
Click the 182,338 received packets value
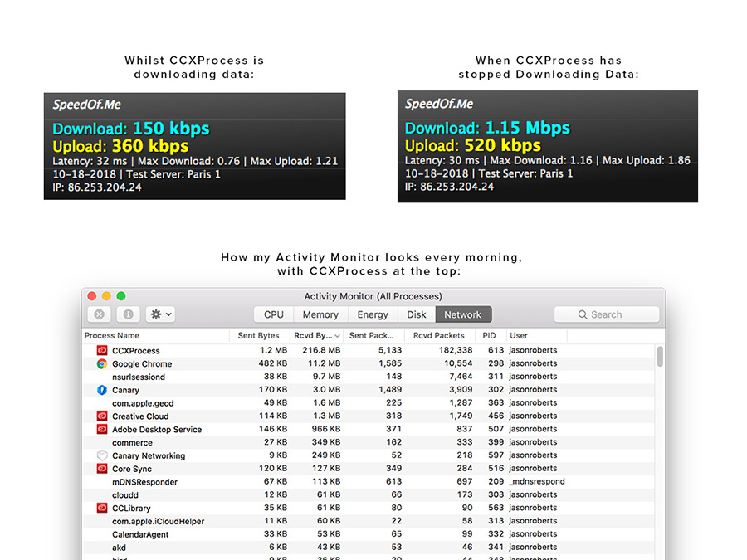[456, 350]
